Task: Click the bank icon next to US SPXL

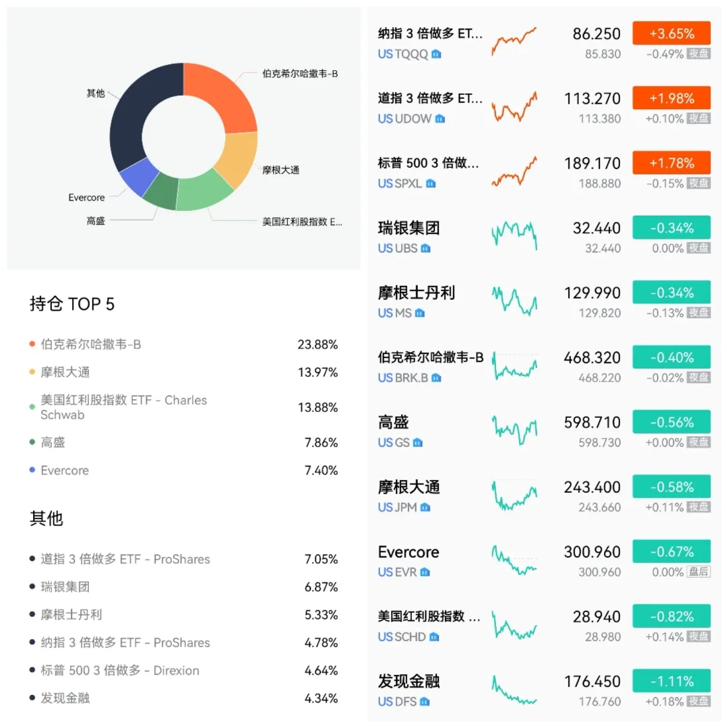Action: click(430, 184)
